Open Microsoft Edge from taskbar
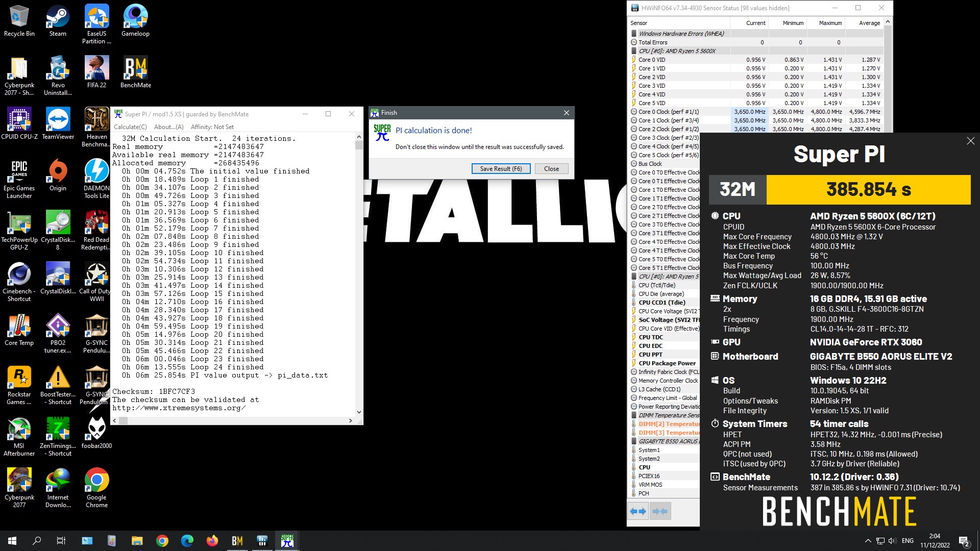The height and width of the screenshot is (551, 980). [187, 541]
